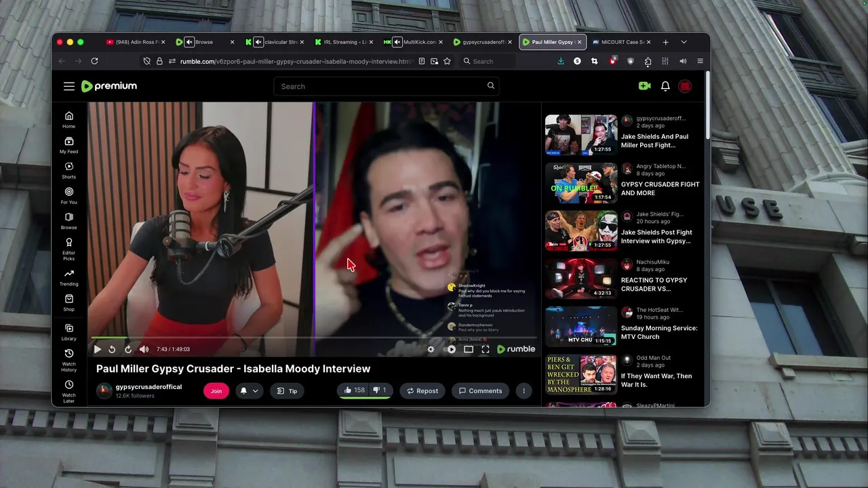Click the page vertical scrollbar
This screenshot has height=488, width=868.
click(707, 105)
